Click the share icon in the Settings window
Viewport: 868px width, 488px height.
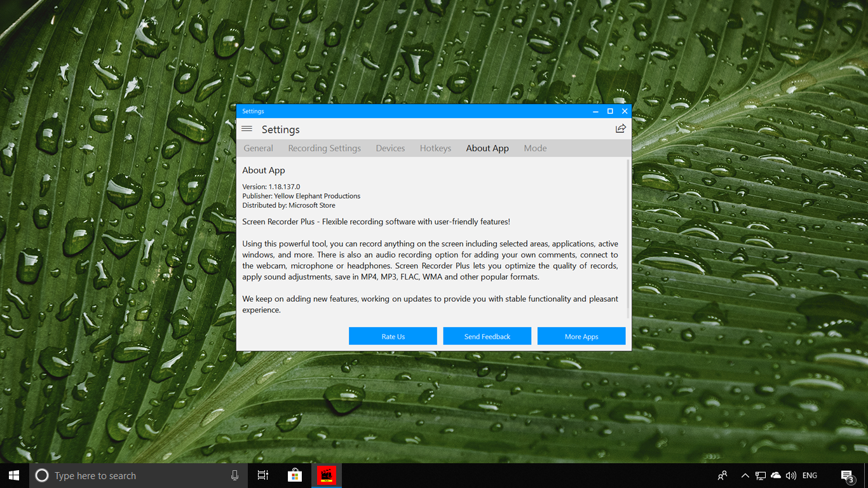pos(621,128)
